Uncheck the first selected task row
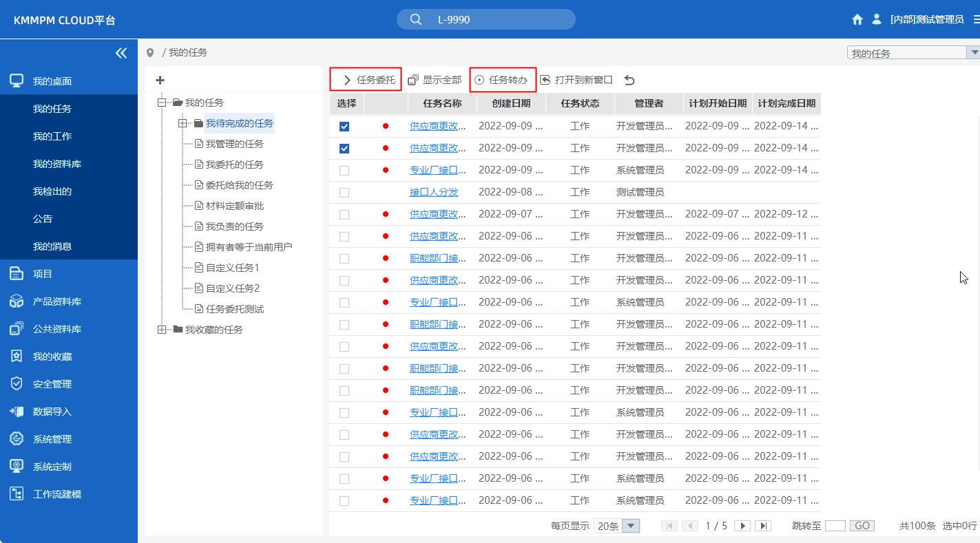This screenshot has height=543, width=980. [344, 126]
